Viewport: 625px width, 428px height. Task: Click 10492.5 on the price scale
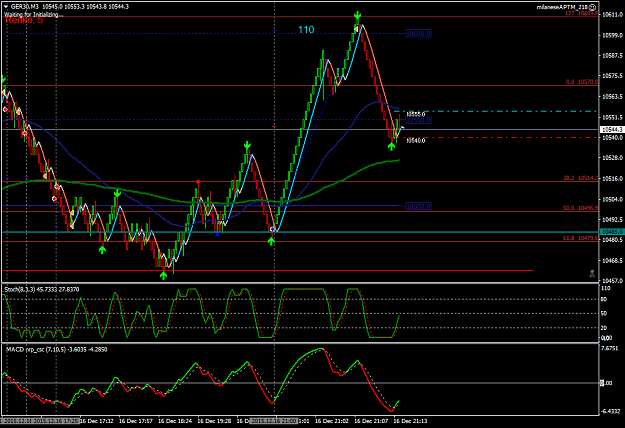pos(612,220)
